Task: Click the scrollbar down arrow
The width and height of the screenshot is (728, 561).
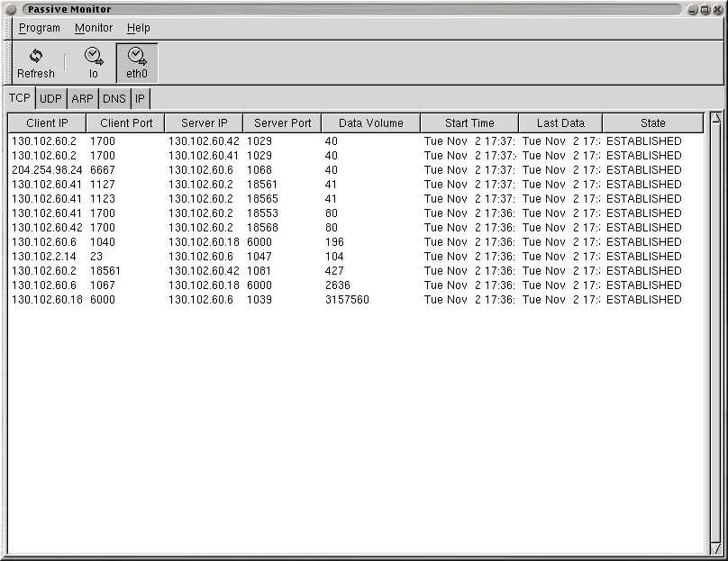Action: 716,548
